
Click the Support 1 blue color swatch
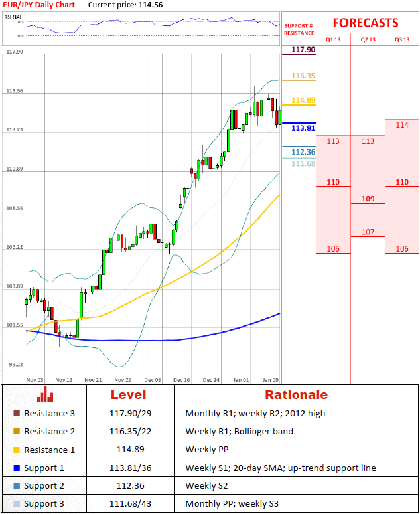pos(17,468)
